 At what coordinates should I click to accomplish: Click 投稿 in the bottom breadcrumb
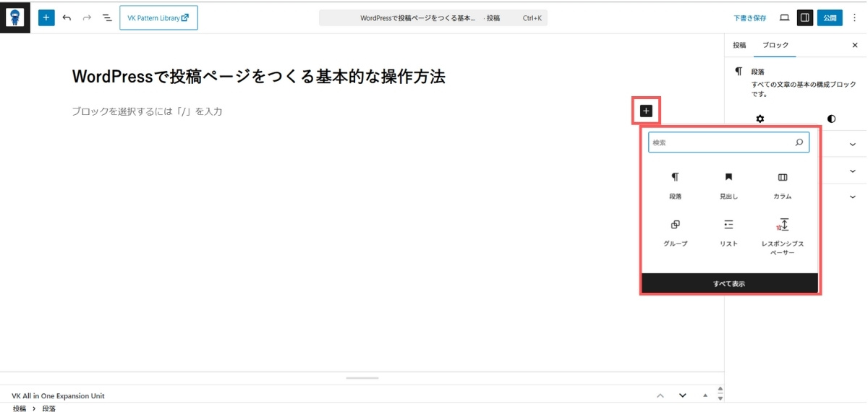(x=20, y=408)
